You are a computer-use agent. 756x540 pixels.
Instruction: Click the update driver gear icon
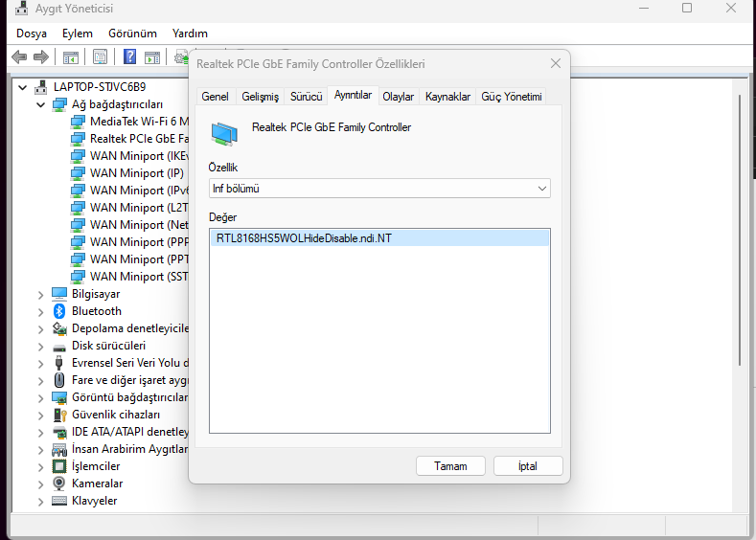tap(181, 56)
